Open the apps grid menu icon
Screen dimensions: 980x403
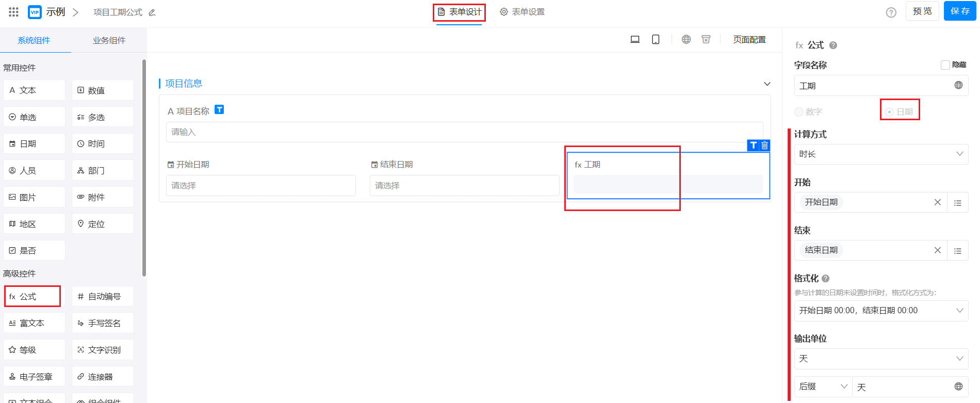(14, 12)
